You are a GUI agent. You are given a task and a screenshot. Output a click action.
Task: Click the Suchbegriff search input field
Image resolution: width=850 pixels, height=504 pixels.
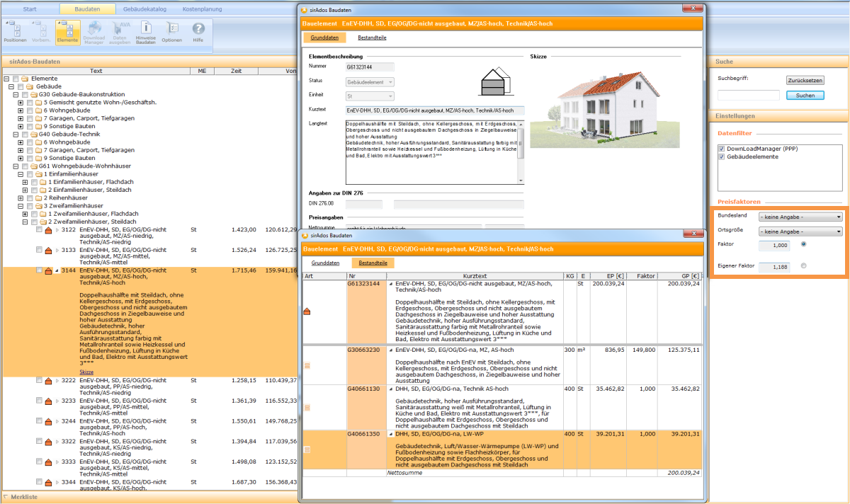(x=748, y=96)
